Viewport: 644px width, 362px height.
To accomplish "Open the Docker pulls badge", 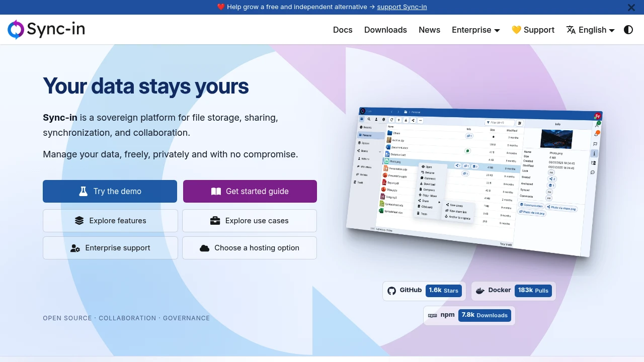I will 514,291.
